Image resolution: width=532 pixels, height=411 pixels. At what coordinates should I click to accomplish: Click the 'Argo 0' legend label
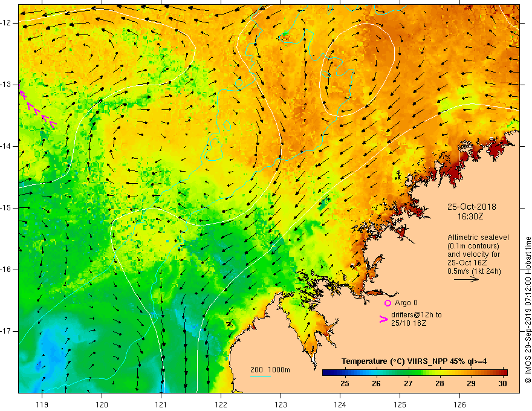tap(406, 303)
